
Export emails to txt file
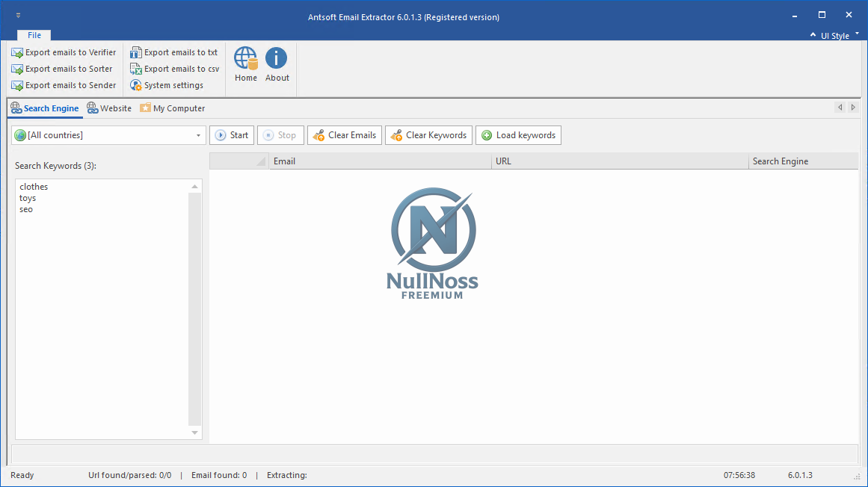click(x=174, y=52)
